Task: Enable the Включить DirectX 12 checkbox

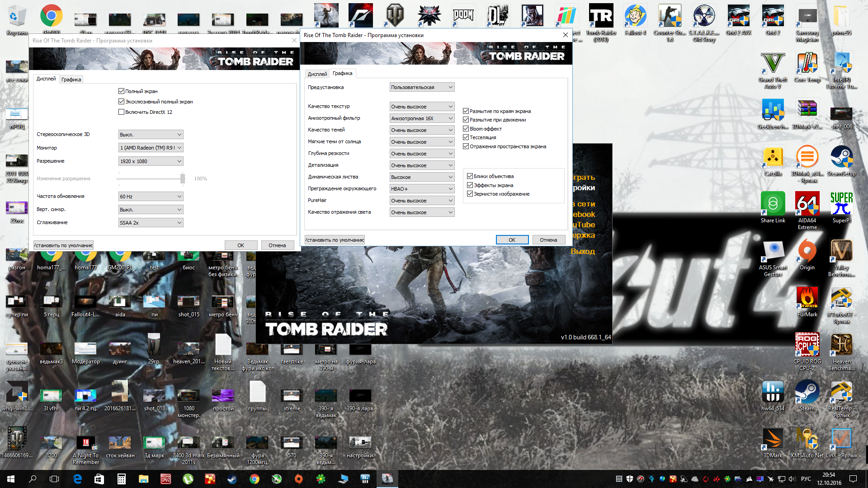Action: pyautogui.click(x=121, y=112)
